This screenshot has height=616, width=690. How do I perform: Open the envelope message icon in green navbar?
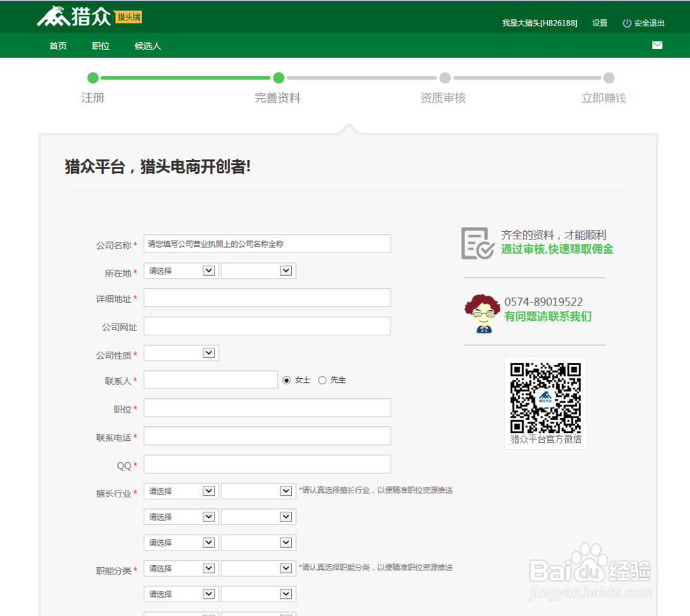[657, 46]
